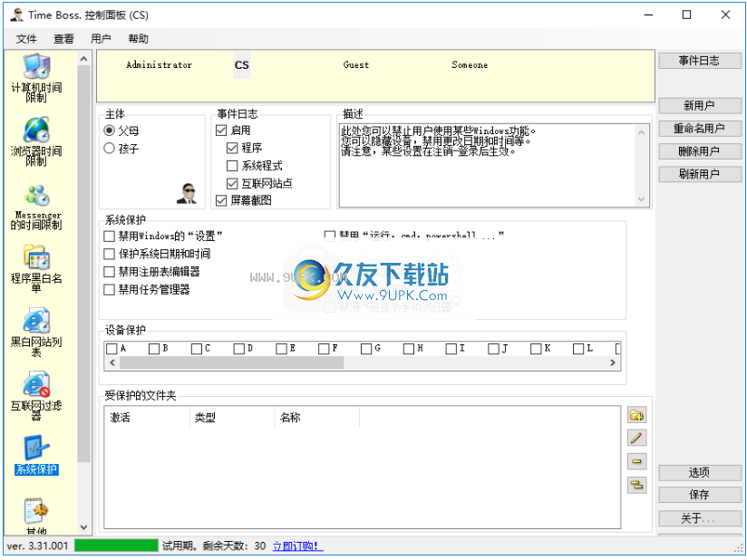Screen dimensions: 747x560
Task: Click the 刷新用户 button
Action: click(x=699, y=174)
